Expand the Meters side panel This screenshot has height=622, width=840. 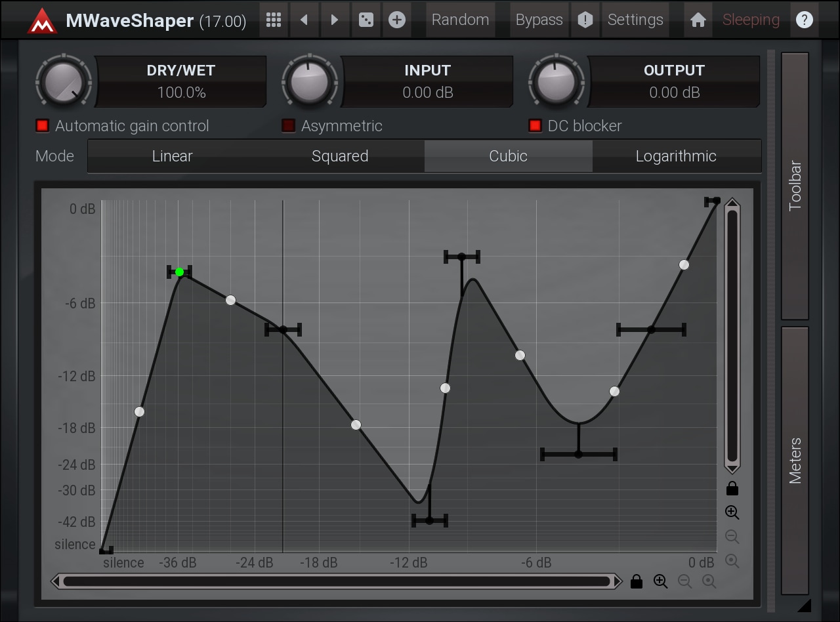click(795, 461)
